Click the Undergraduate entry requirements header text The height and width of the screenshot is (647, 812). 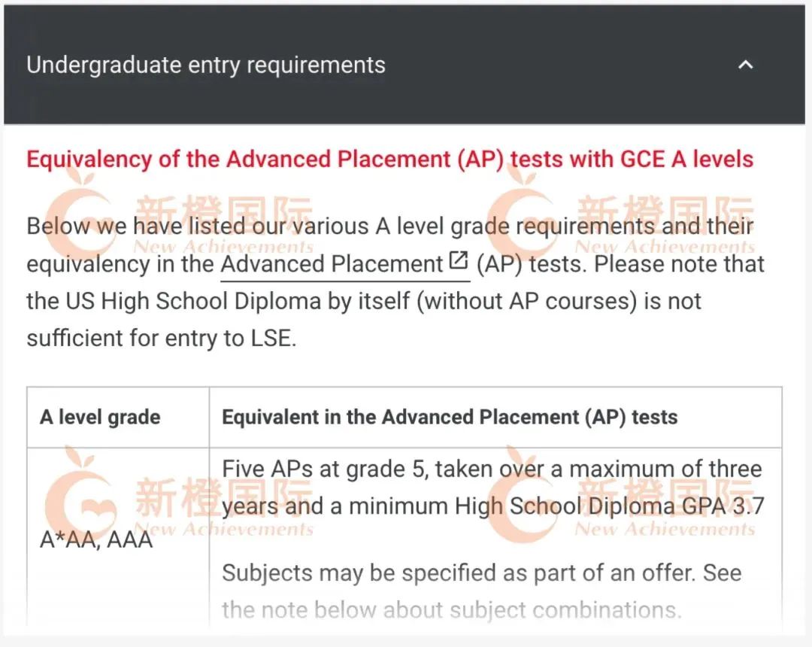(x=206, y=65)
